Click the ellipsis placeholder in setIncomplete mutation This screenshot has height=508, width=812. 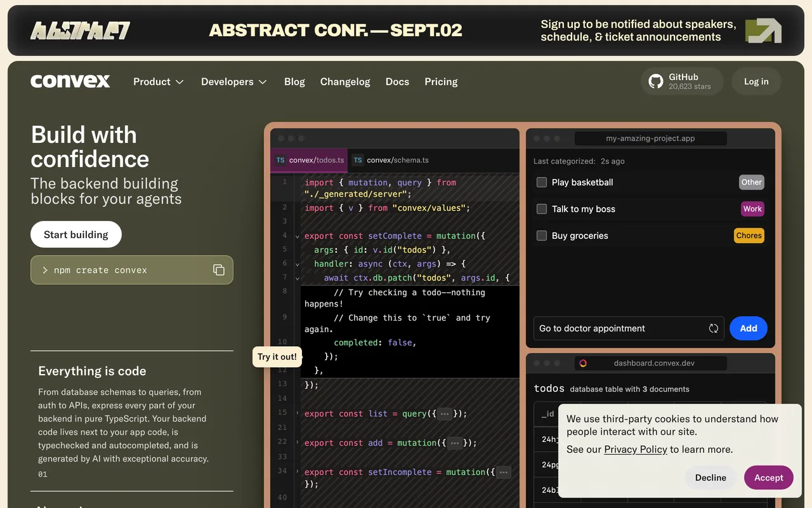click(x=504, y=472)
